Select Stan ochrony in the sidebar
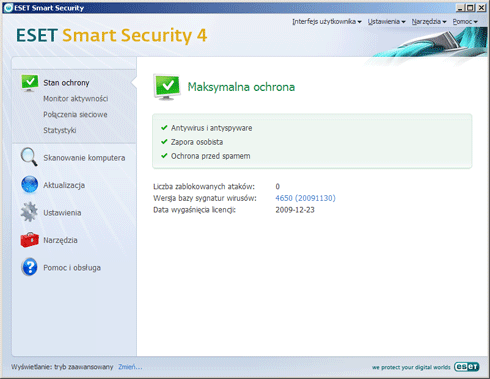Image resolution: width=490 pixels, height=379 pixels. [x=66, y=83]
